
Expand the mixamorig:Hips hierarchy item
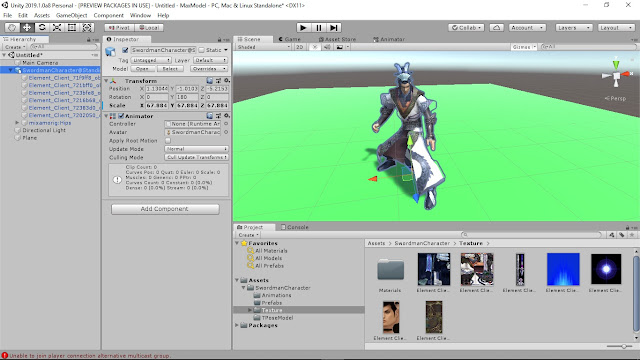tap(17, 122)
